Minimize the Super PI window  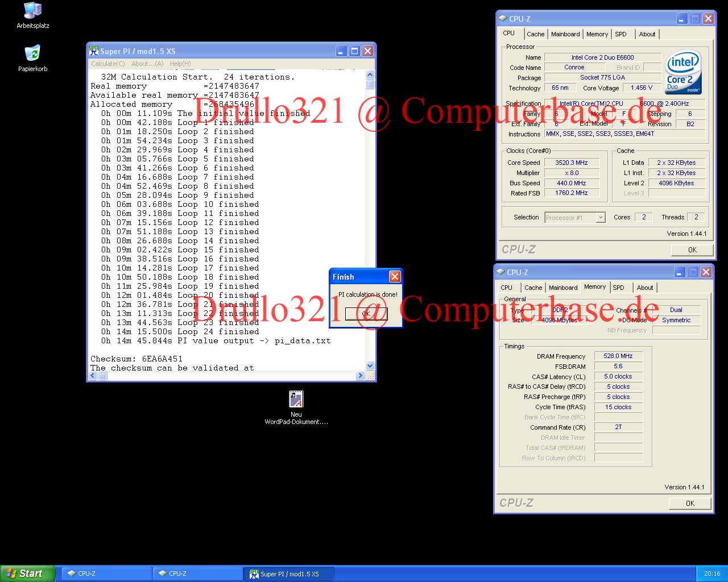click(x=341, y=51)
